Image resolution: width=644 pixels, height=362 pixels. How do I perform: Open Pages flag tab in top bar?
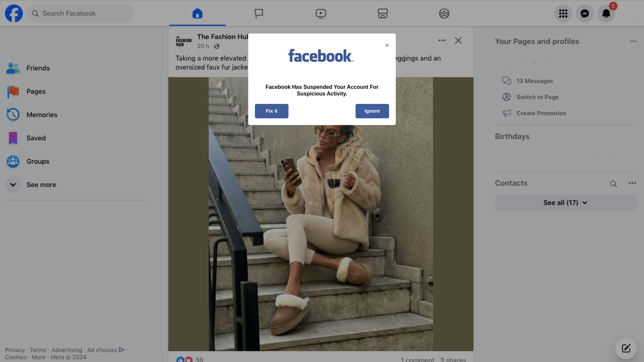point(259,13)
